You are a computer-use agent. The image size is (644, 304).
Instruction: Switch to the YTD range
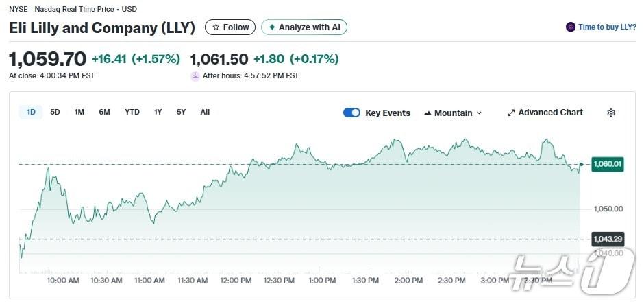[132, 112]
